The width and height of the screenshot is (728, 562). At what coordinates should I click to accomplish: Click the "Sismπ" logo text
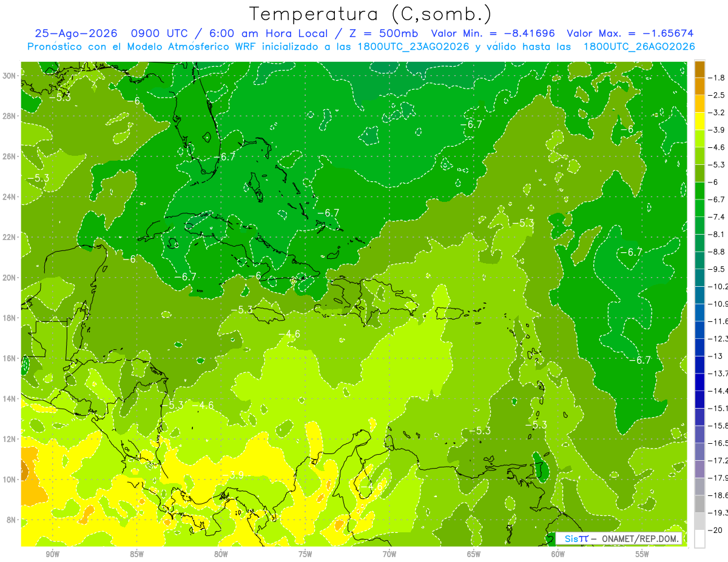(576, 538)
